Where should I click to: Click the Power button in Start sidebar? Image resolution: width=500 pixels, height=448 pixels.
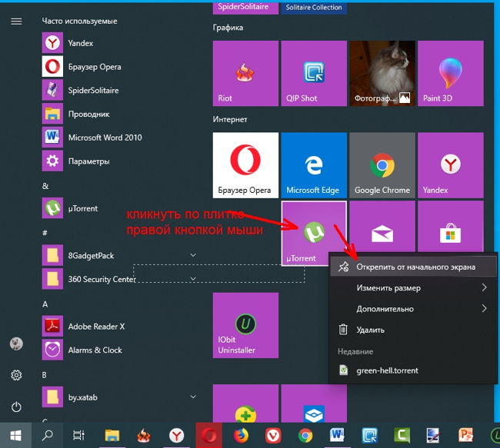point(16,407)
